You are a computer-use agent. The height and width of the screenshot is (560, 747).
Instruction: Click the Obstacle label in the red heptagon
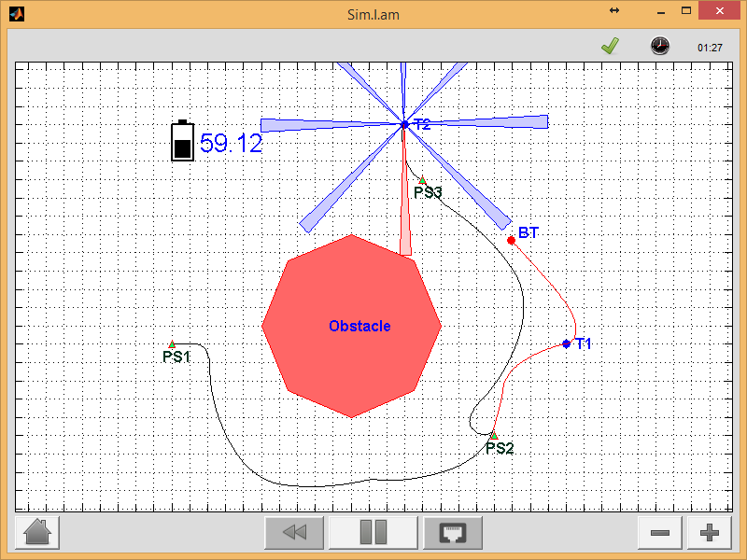tap(359, 326)
